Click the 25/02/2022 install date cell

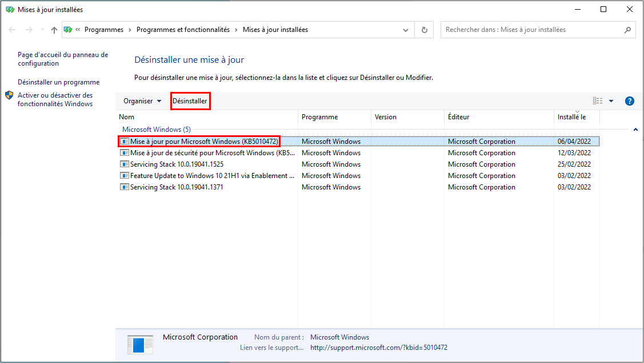click(x=574, y=164)
